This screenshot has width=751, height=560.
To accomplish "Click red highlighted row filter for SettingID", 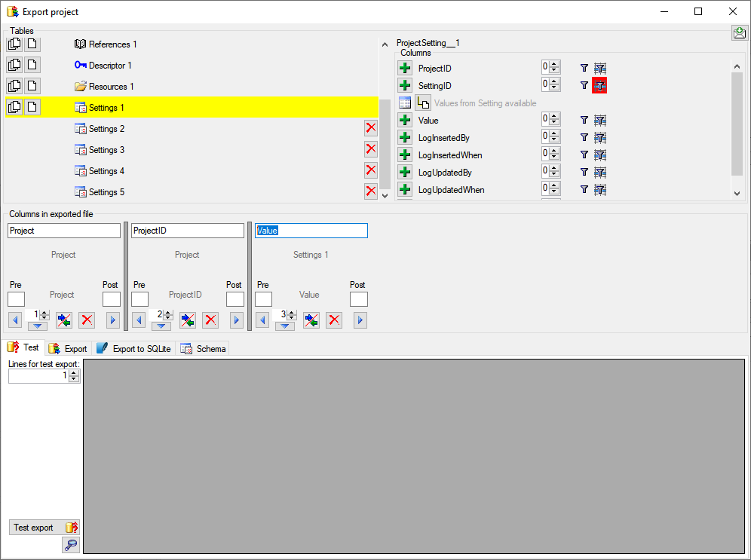I will [599, 85].
